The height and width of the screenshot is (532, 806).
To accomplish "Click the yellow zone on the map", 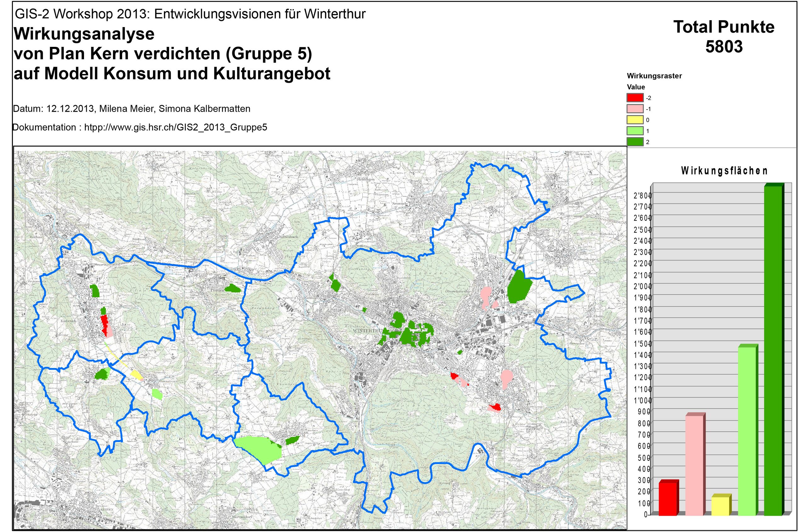I will coord(136,375).
